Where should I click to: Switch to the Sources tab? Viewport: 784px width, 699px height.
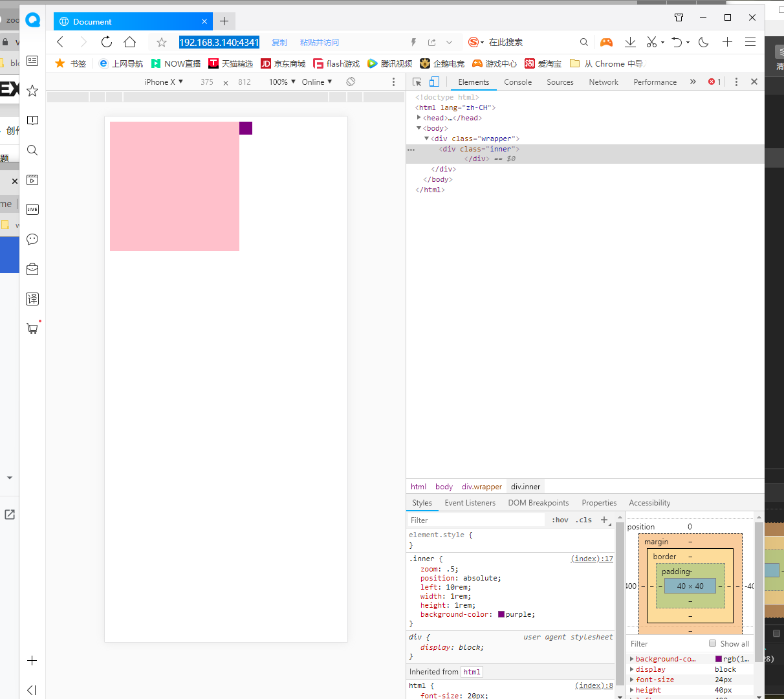560,82
